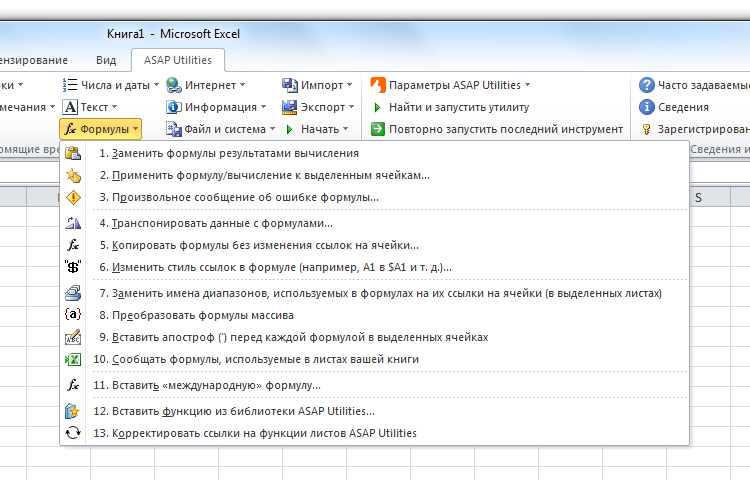Collapse the Формулы dropdown button
Screen dimensions: 750x480
pos(100,129)
